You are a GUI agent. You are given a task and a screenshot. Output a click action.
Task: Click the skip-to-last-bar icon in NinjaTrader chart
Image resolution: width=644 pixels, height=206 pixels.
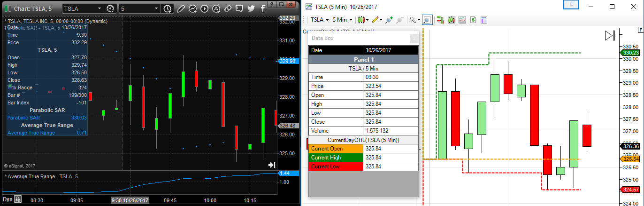coord(610,36)
